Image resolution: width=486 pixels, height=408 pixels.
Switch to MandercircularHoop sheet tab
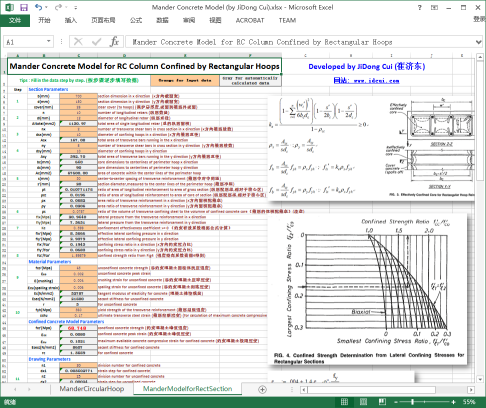(92, 389)
